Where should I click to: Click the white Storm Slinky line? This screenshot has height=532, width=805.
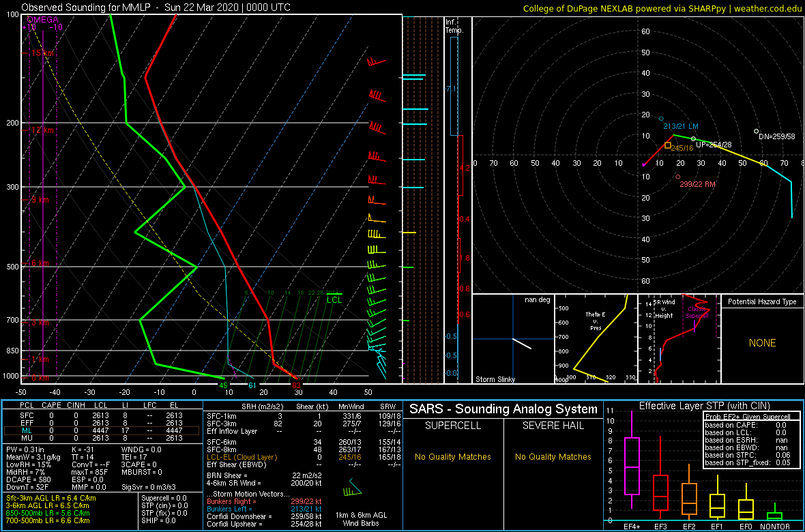522,344
